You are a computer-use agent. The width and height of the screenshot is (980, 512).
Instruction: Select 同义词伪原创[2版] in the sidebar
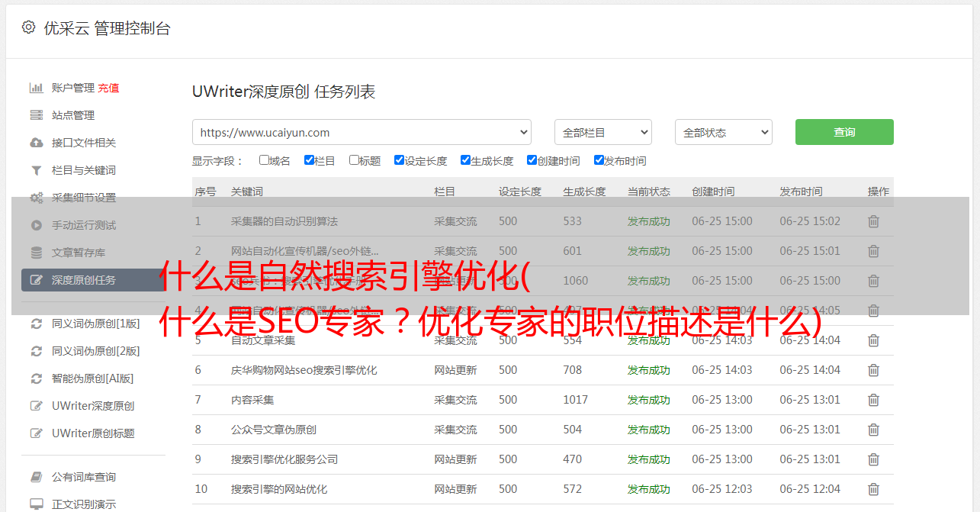[x=95, y=351]
